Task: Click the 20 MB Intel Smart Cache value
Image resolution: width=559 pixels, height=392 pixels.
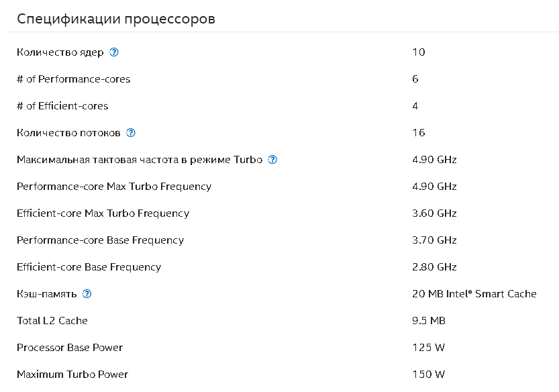Action: click(474, 293)
